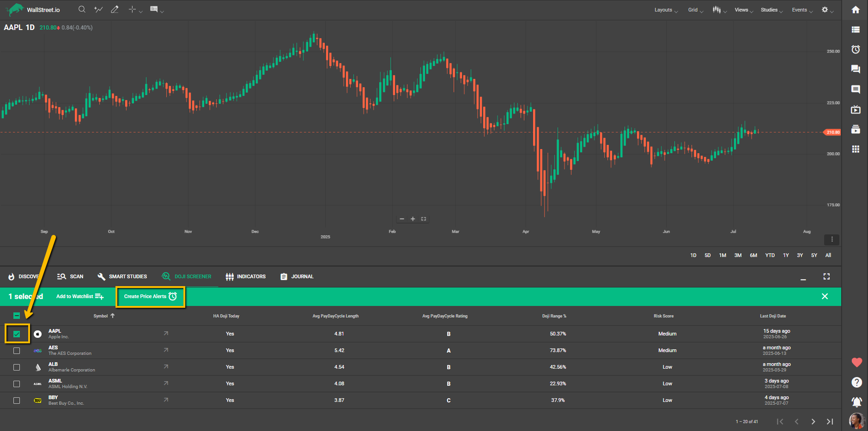868x431 pixels.
Task: Set chart range to 1M
Action: pos(722,255)
